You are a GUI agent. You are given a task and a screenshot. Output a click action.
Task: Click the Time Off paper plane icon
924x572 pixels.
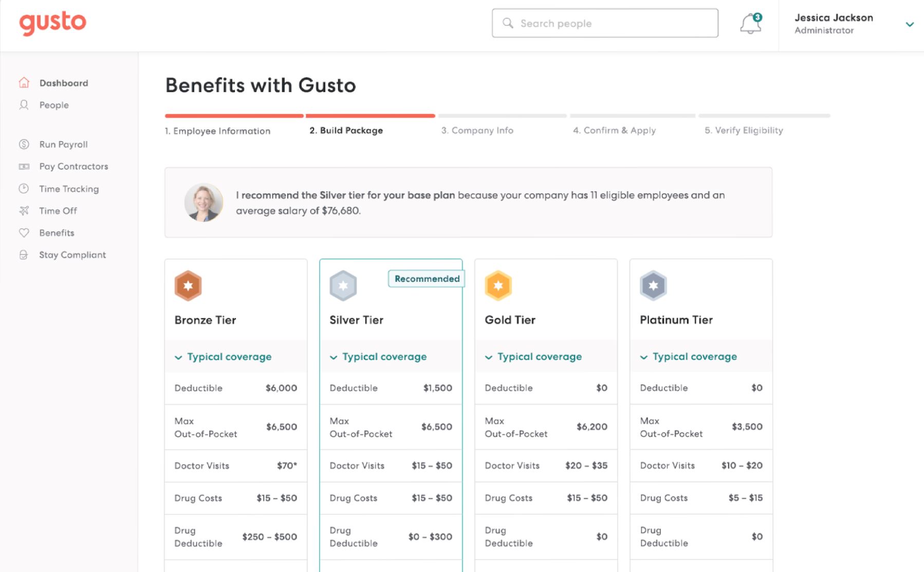(24, 211)
